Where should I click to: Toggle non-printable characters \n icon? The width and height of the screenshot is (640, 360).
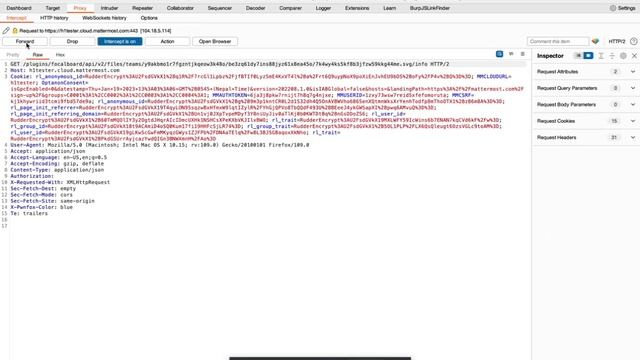(x=511, y=54)
